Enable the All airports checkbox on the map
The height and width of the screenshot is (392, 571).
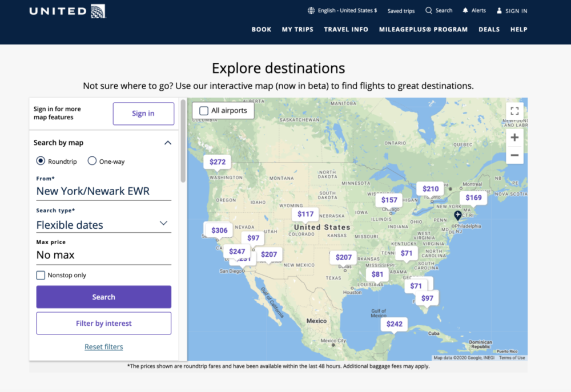[x=203, y=110]
